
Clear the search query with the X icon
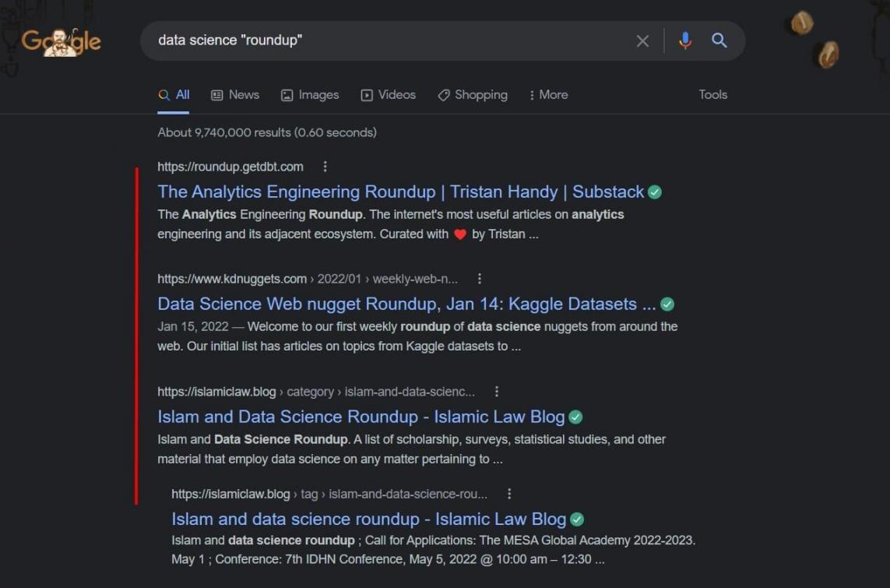(x=642, y=41)
